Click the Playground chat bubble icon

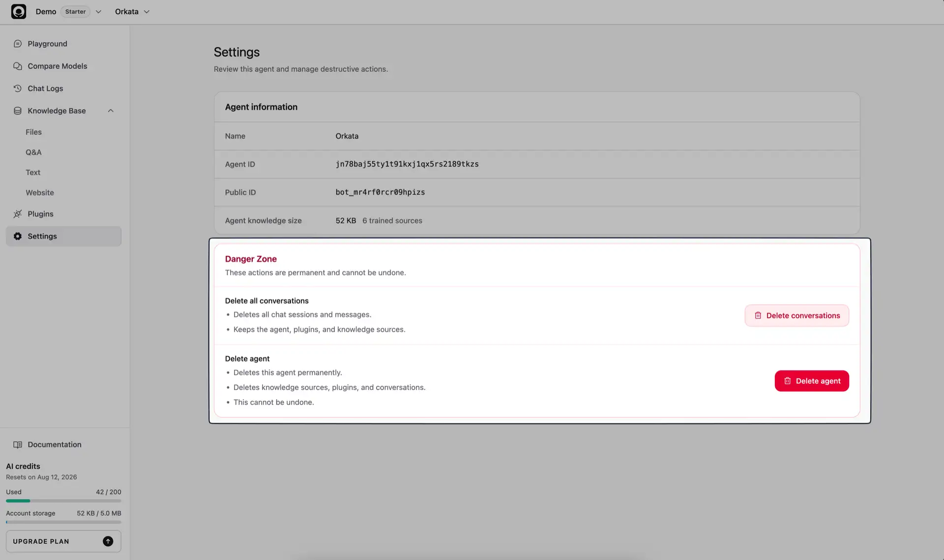pyautogui.click(x=18, y=44)
